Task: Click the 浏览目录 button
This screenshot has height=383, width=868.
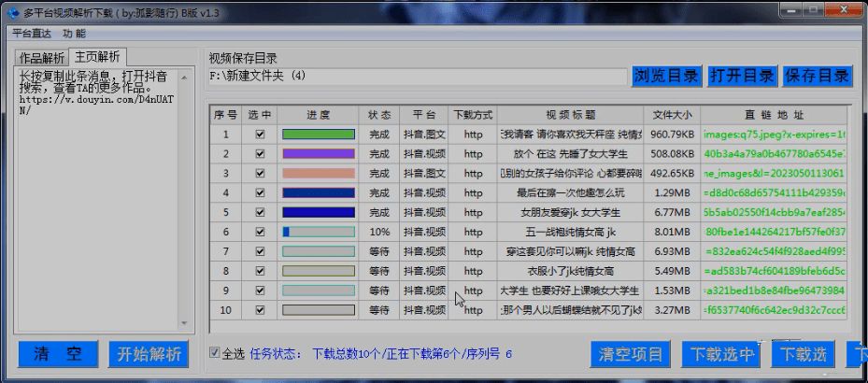Action: click(x=666, y=76)
